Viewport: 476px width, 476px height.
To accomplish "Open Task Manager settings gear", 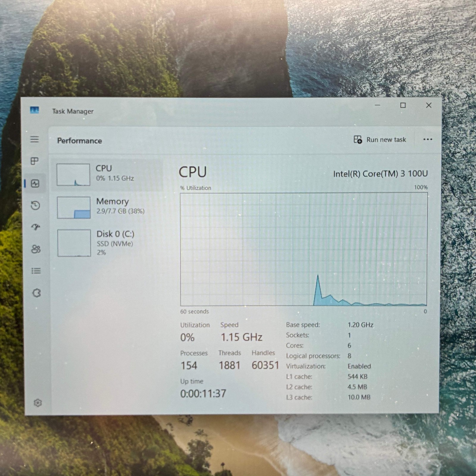I will click(38, 403).
